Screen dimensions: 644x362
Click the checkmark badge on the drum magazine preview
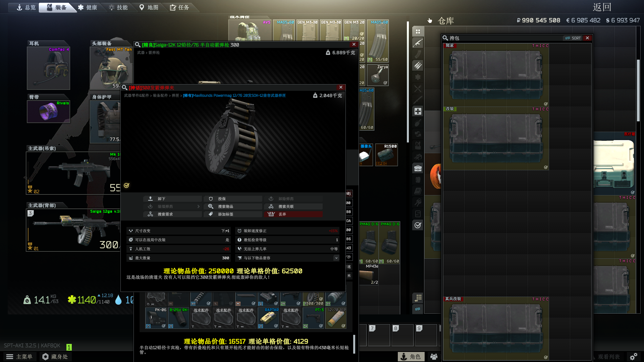(126, 185)
